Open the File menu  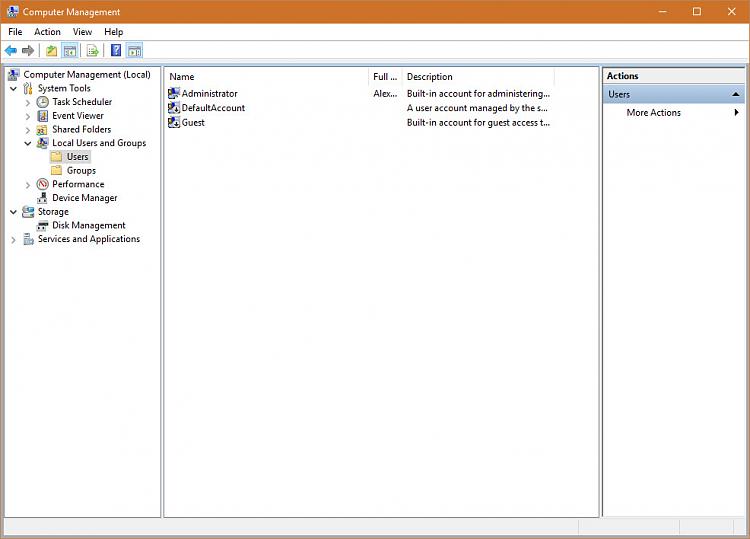pos(15,32)
